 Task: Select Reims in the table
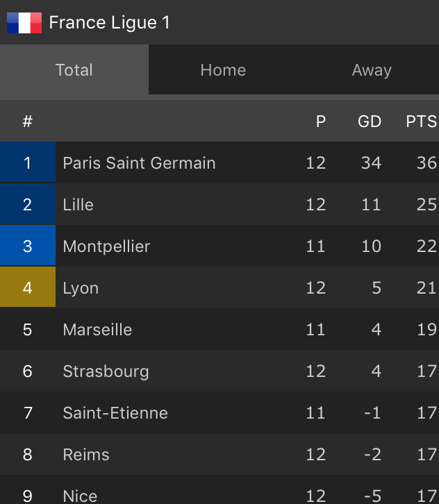click(x=86, y=455)
